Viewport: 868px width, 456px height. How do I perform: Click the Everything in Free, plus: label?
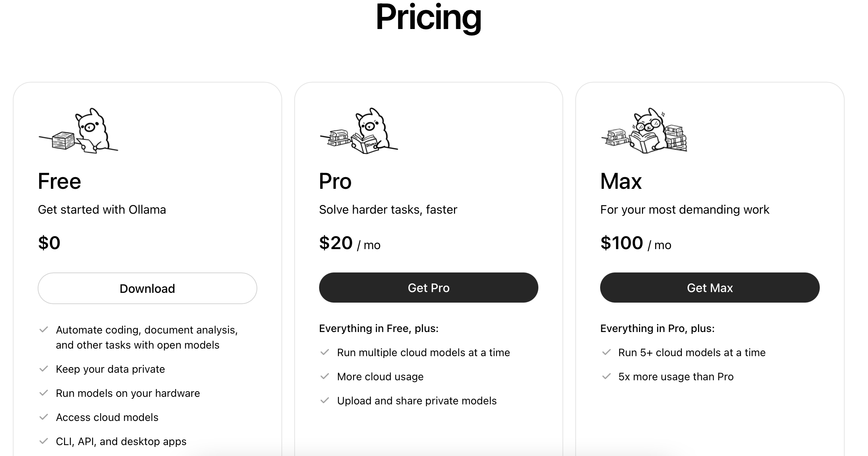pos(379,329)
